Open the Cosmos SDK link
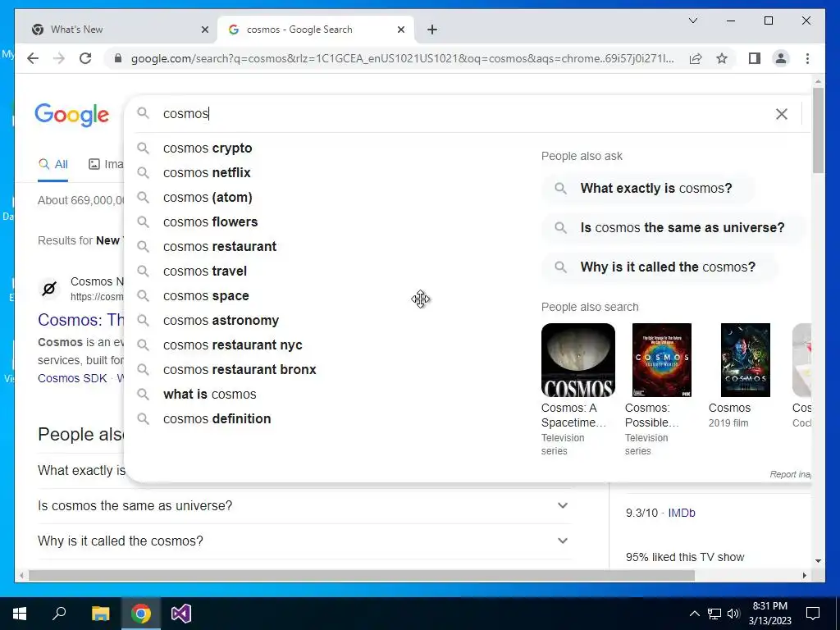The width and height of the screenshot is (840, 630). click(x=72, y=378)
